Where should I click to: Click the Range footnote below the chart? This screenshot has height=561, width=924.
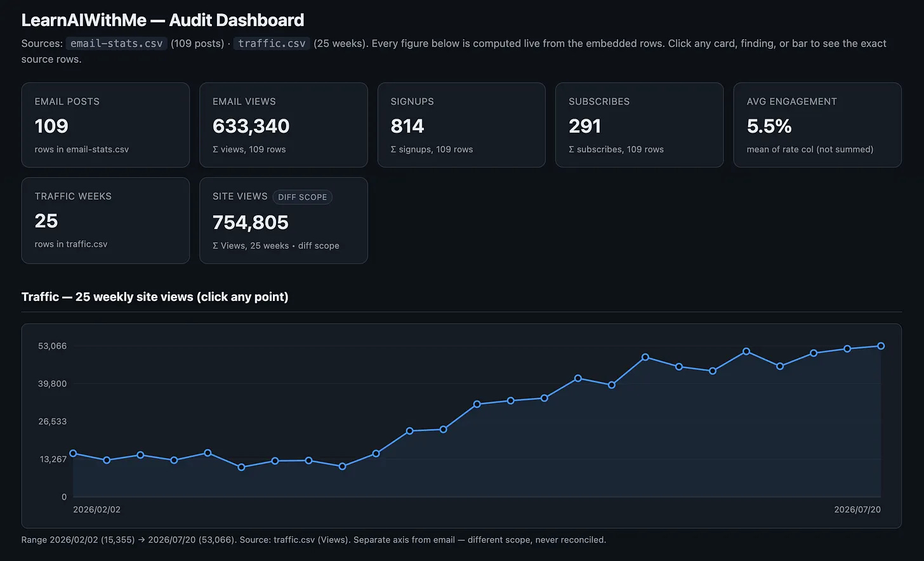(313, 540)
